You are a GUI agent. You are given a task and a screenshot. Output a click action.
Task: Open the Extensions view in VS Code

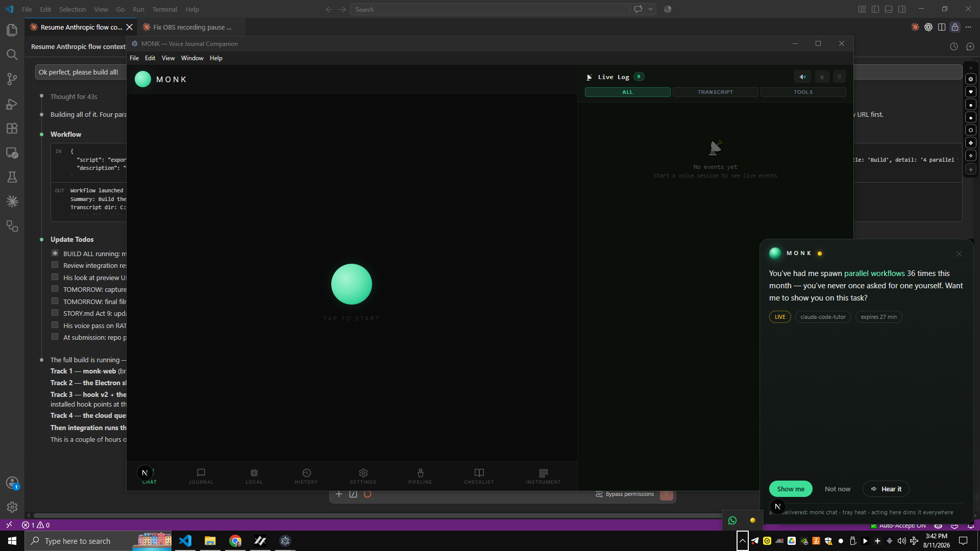(x=12, y=129)
